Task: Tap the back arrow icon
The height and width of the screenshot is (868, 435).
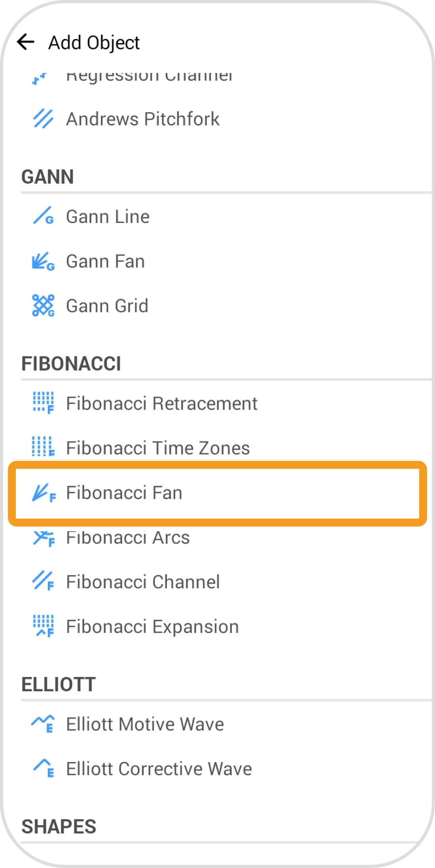Action: [26, 42]
